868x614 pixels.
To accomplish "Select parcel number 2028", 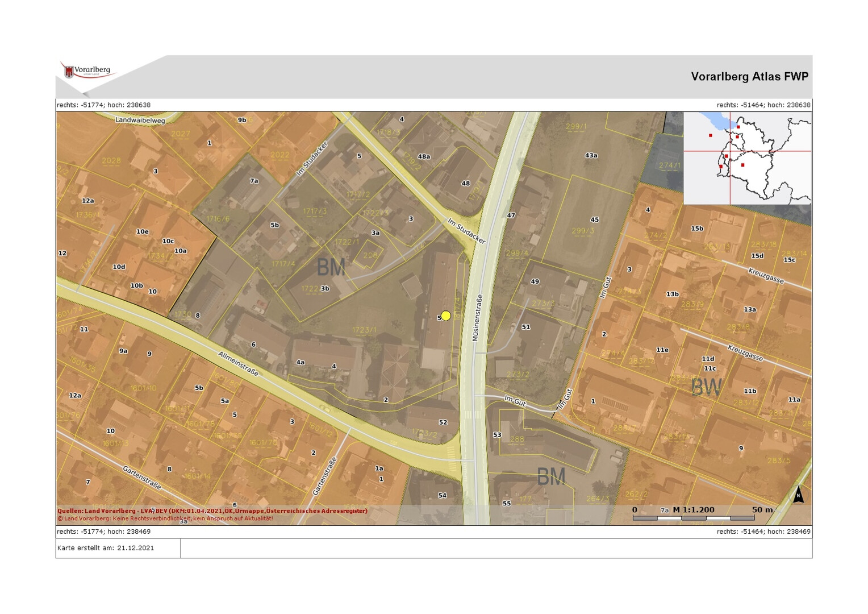I will [x=111, y=160].
